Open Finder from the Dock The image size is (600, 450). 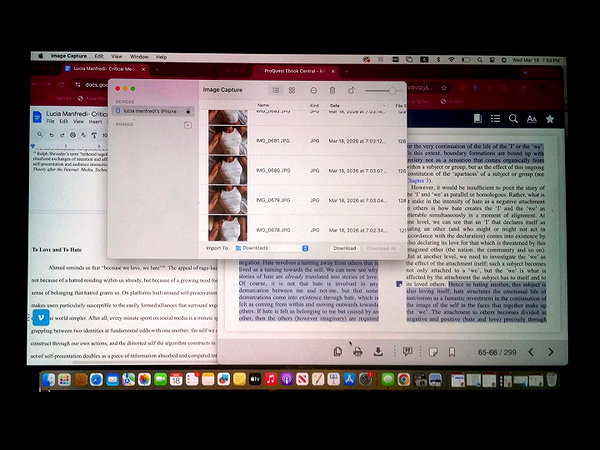point(49,380)
